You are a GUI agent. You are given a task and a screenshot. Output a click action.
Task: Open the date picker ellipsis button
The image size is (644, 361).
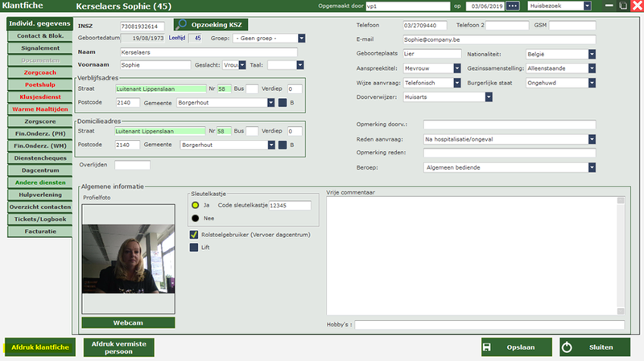[x=513, y=6]
